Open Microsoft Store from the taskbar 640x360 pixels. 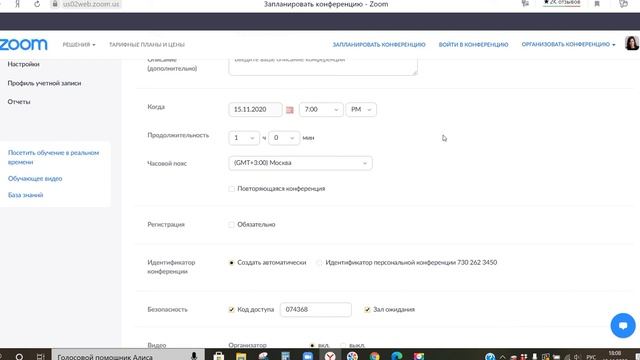(219, 356)
